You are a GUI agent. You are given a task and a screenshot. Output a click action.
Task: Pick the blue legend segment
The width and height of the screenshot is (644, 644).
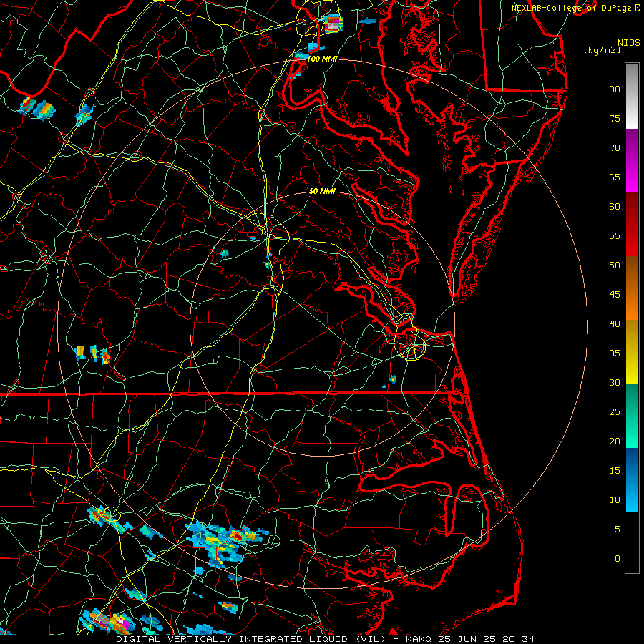click(632, 479)
